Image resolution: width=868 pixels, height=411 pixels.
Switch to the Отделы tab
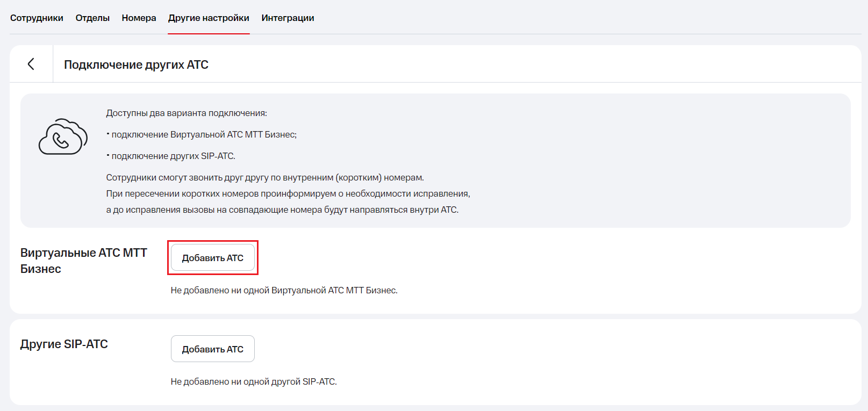click(92, 18)
